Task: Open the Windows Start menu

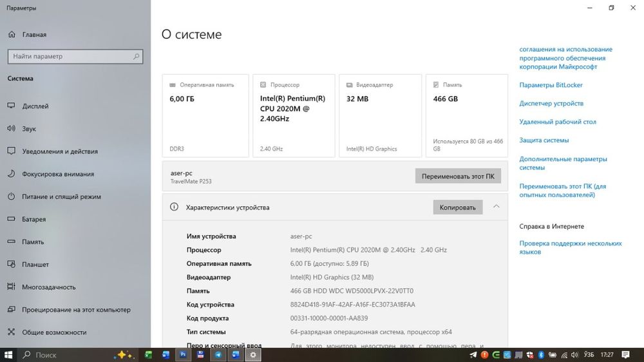Action: pos(8,355)
